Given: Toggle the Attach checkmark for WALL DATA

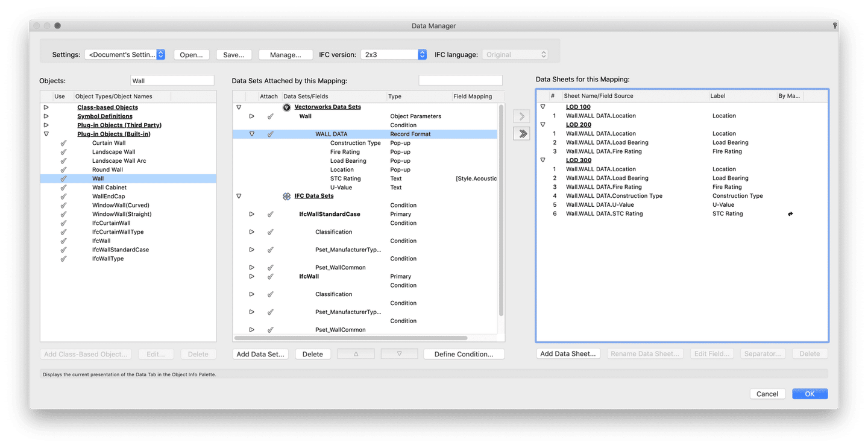Looking at the screenshot, I should click(x=270, y=134).
